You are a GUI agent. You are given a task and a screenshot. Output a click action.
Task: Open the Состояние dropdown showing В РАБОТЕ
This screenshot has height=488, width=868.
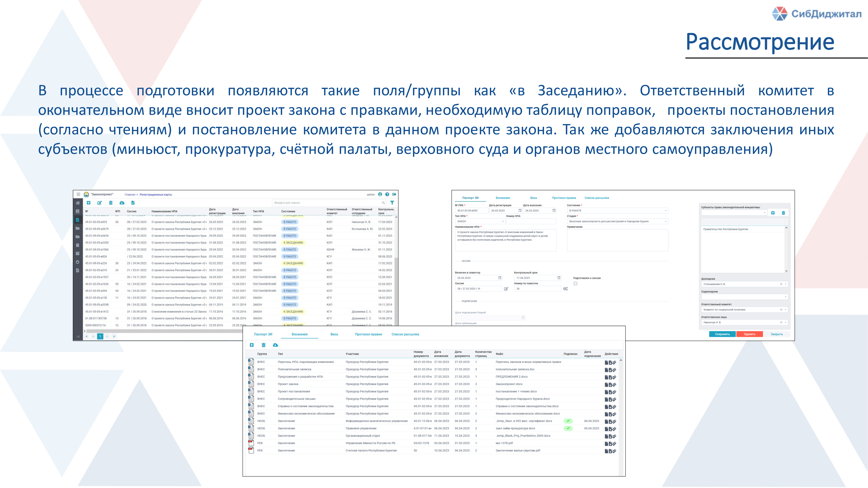[617, 210]
